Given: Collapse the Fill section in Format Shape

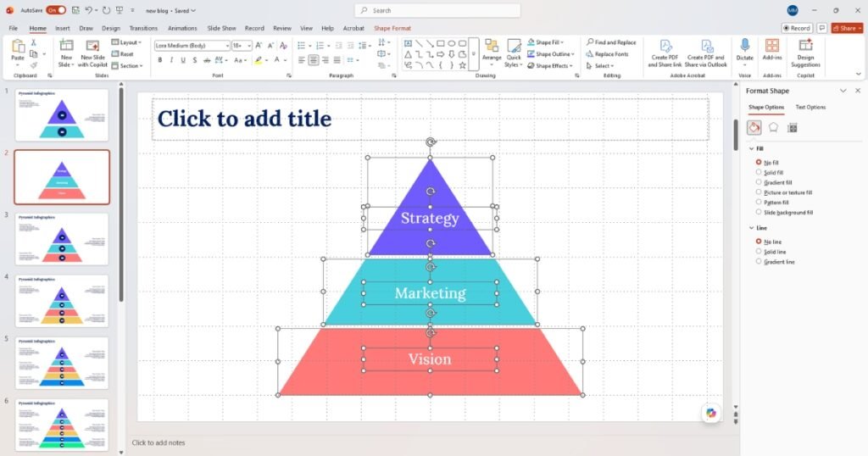Looking at the screenshot, I should point(752,148).
